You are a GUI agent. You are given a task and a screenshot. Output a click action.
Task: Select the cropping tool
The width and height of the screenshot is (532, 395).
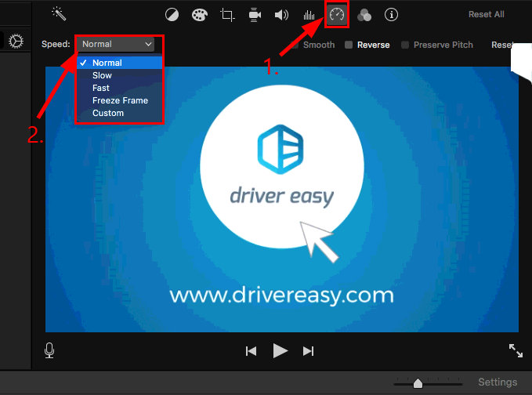(227, 15)
